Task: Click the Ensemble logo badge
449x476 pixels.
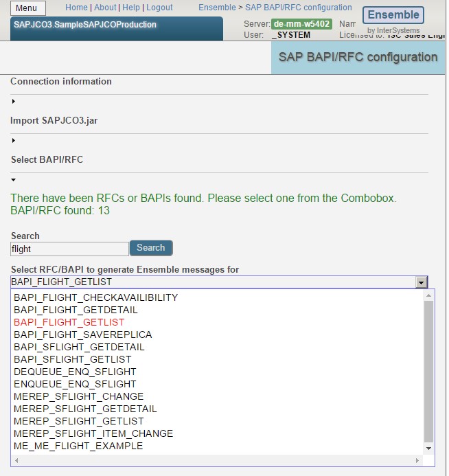Action: point(393,15)
